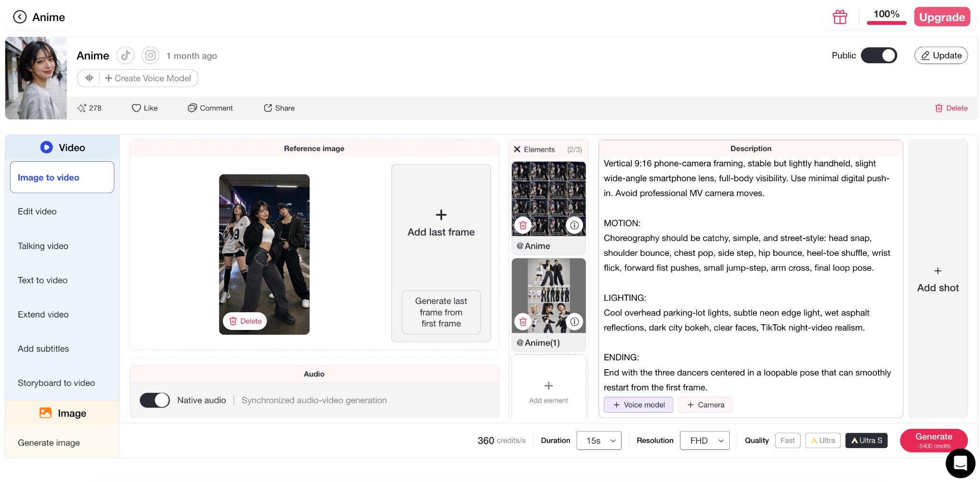The height and width of the screenshot is (482, 980).
Task: Click the Add shot plus button
Action: pos(938,279)
